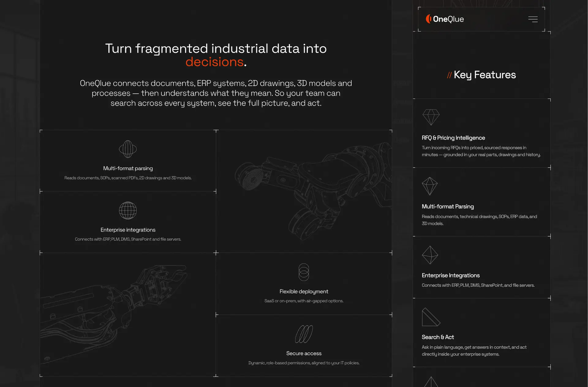Viewport: 588px width, 387px height.
Task: Click 'Turn incoming RFQs into priced' description
Action: coord(481,151)
